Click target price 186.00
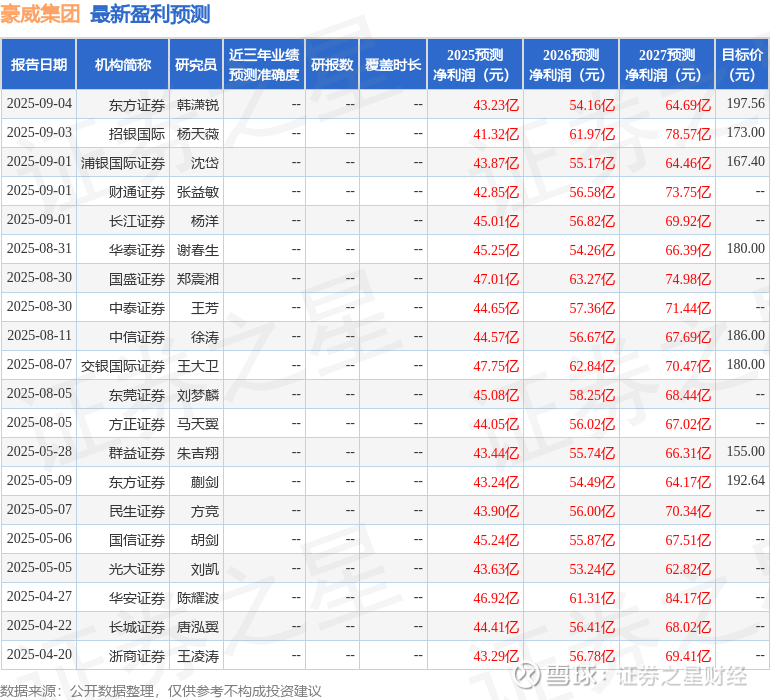Viewport: 770px width, 700px height. coord(745,335)
